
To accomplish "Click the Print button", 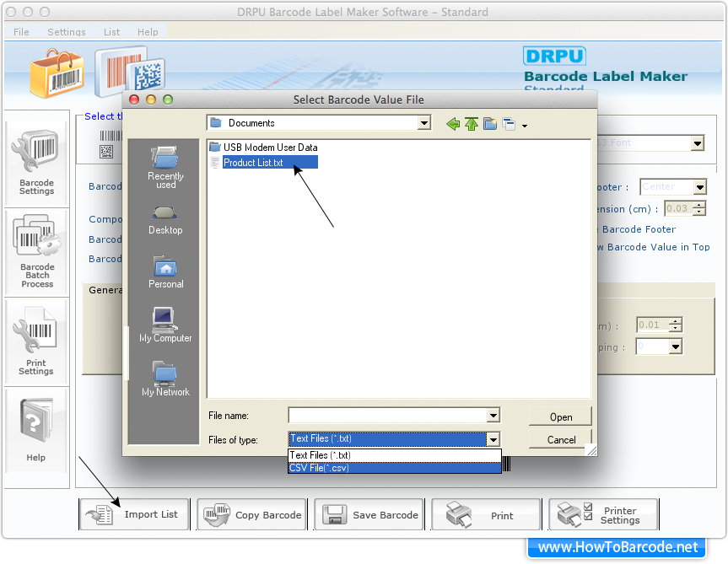I will click(486, 514).
